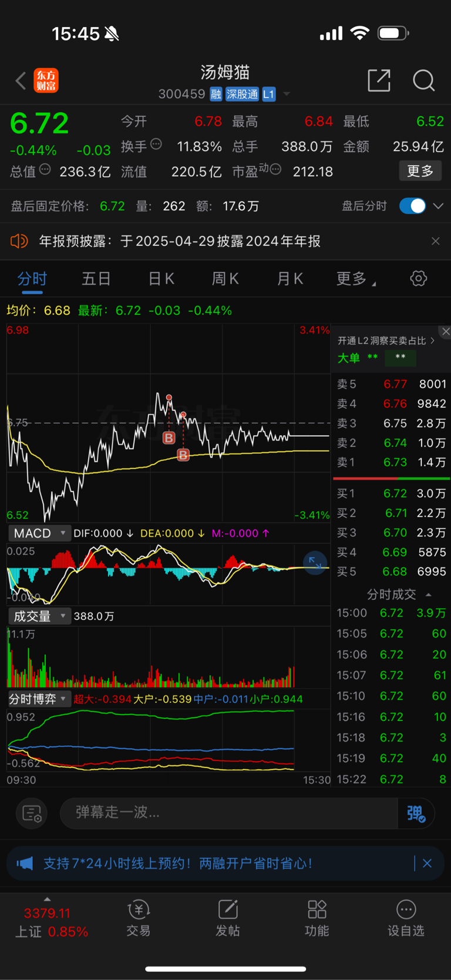Open 交易 trading section
451x980 pixels.
tap(139, 919)
